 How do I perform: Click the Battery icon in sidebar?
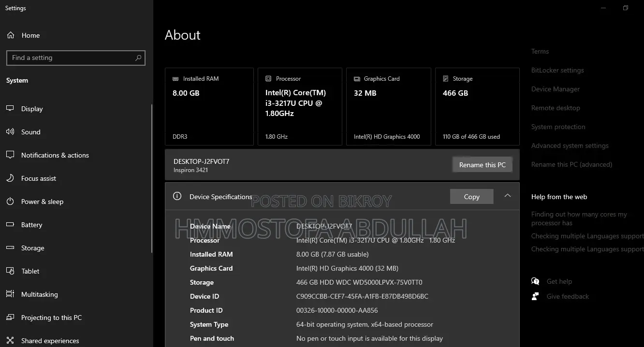pos(10,225)
